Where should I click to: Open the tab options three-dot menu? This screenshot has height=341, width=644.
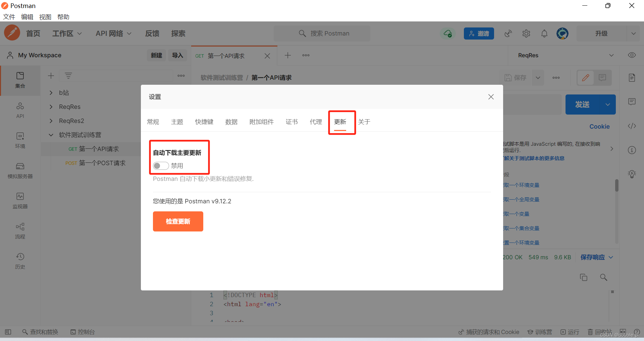coord(306,55)
